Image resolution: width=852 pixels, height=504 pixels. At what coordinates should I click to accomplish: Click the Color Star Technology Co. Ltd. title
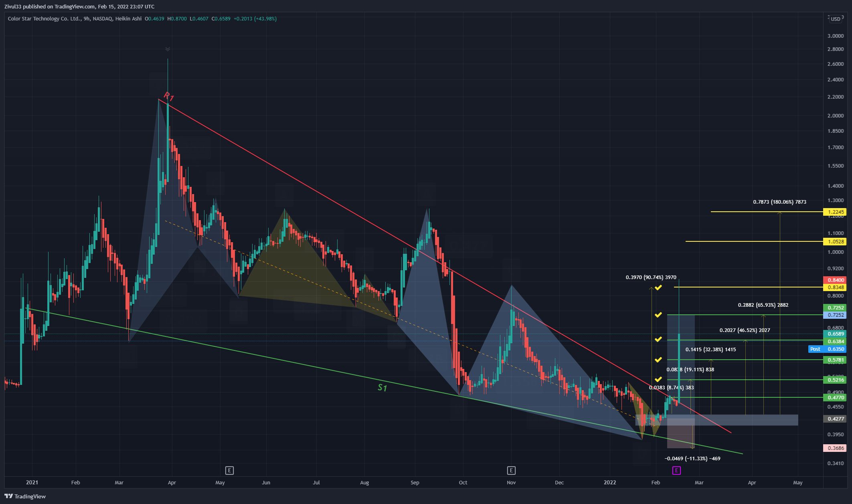(44, 19)
